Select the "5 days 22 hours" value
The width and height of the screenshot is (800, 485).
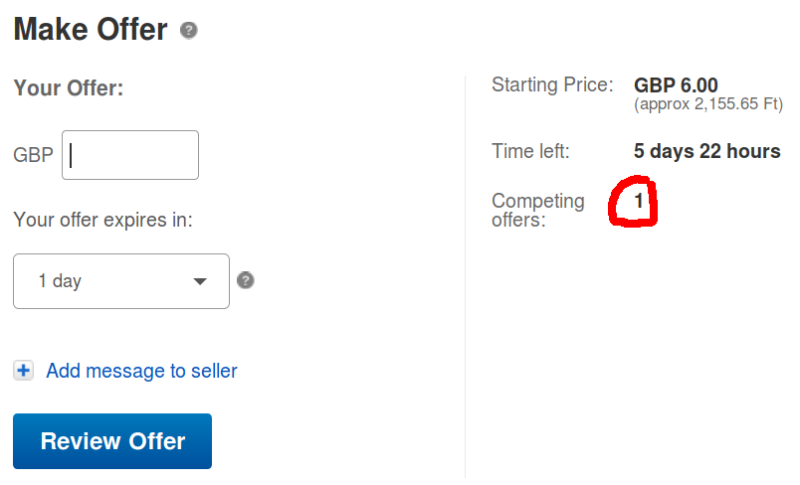707,152
